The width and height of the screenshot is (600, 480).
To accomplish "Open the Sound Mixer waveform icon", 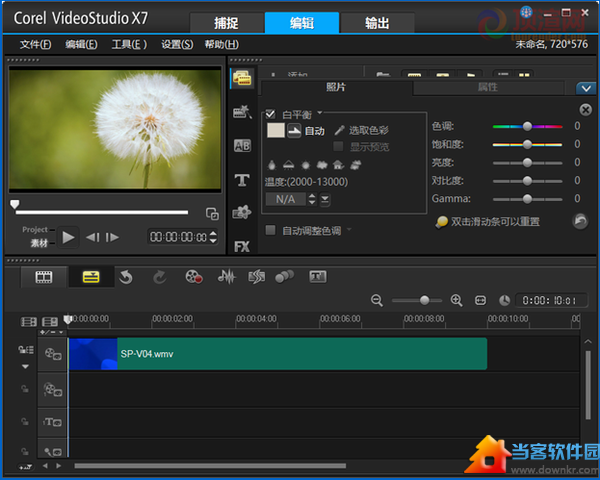I will coord(227,277).
